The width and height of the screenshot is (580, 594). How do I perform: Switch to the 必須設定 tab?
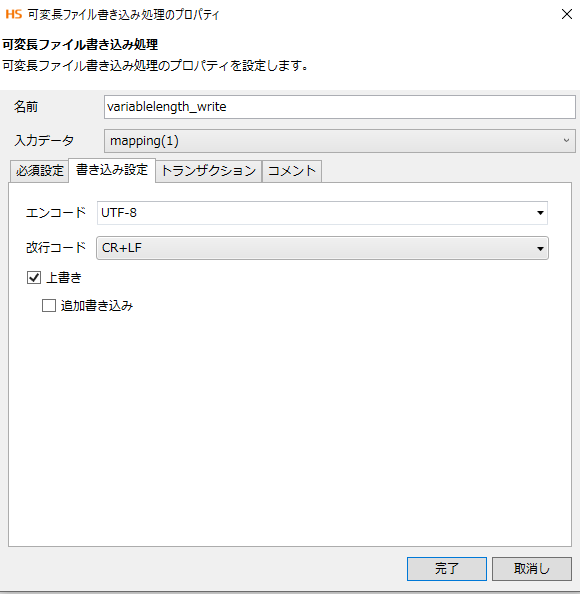coord(39,171)
